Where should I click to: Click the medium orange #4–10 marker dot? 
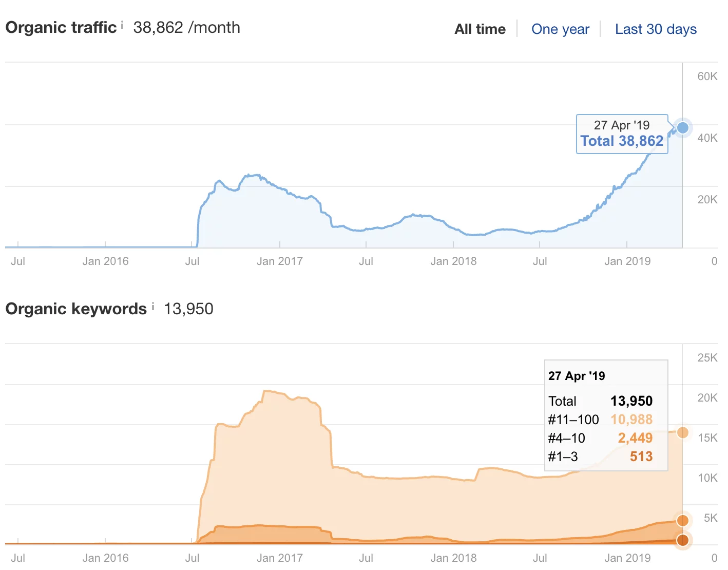(682, 521)
